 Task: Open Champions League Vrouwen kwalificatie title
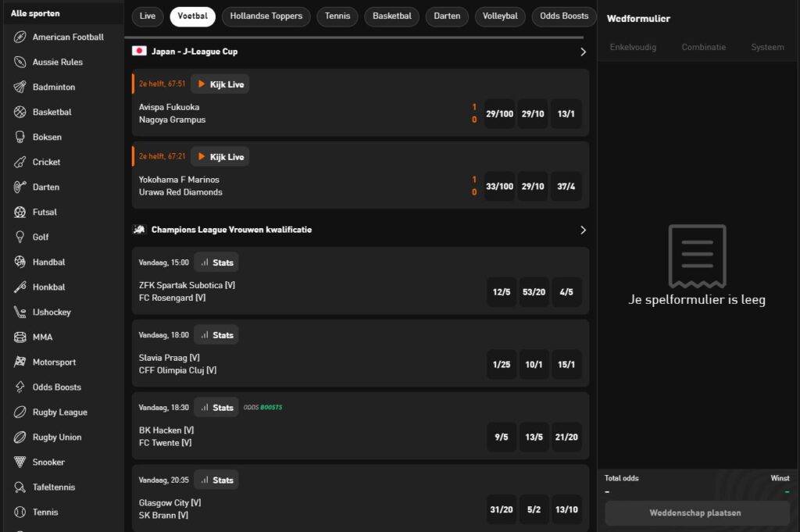click(231, 230)
